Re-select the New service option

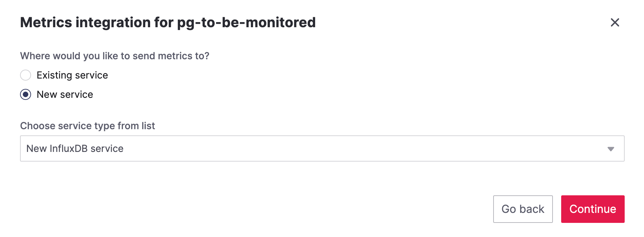(x=26, y=95)
